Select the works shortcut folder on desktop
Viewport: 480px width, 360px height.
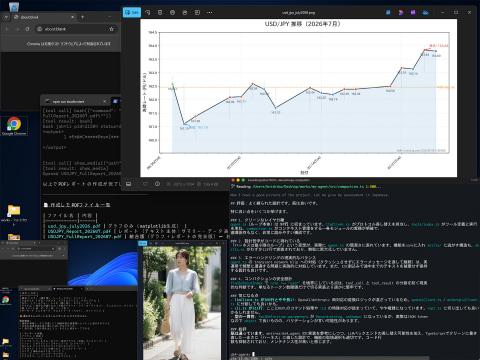[x=14, y=215]
